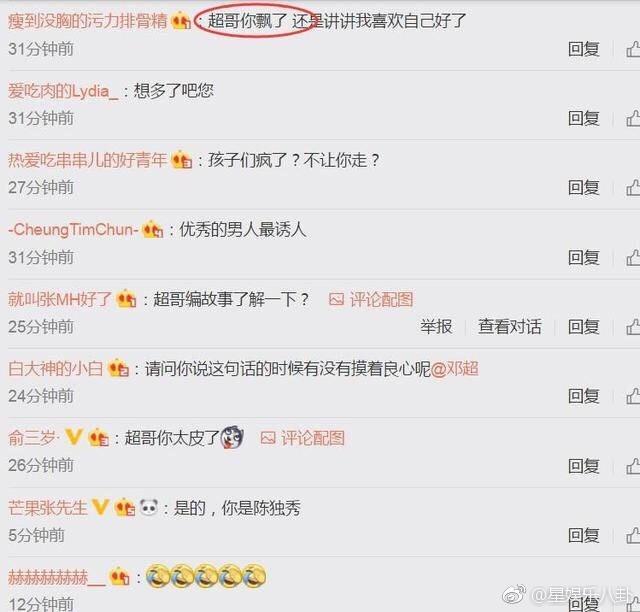
Task: Open profile of 芒果张先生
Action: tap(47, 508)
